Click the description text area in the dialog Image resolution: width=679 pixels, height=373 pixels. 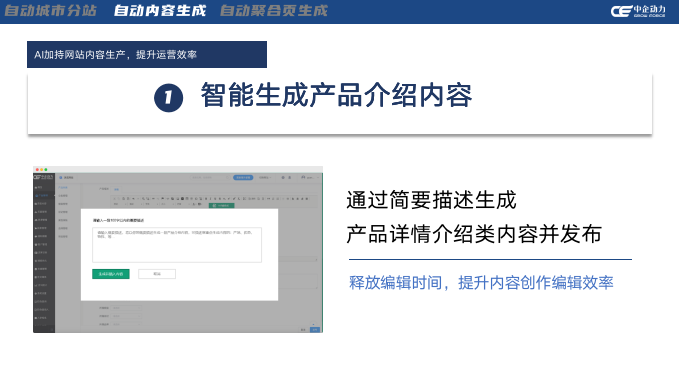pos(177,245)
